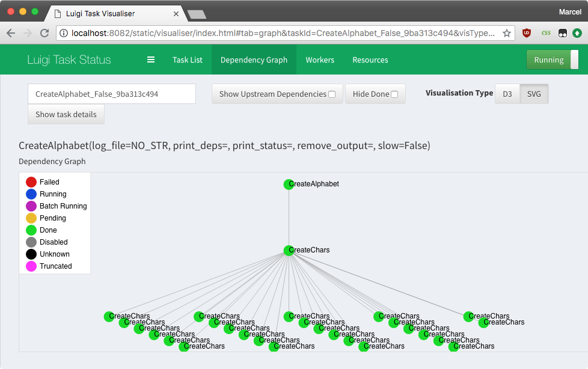Click the magenta Truncated legend circle
Screen dimensions: 588x369
pos(31,266)
